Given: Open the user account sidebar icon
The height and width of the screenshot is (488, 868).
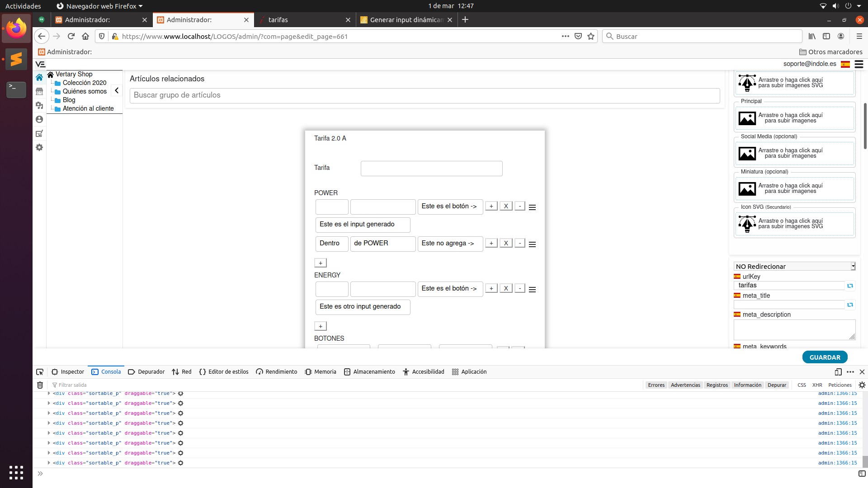Looking at the screenshot, I should pos(39,119).
